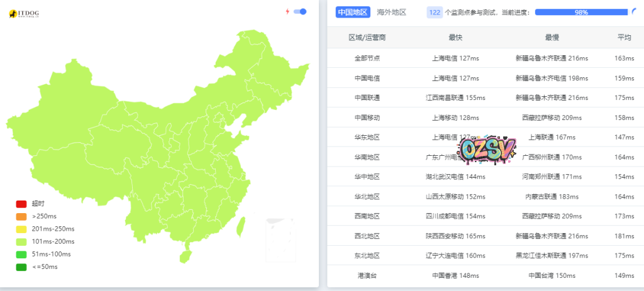Click the ITDOG logo
The image size is (644, 291).
coord(24,13)
